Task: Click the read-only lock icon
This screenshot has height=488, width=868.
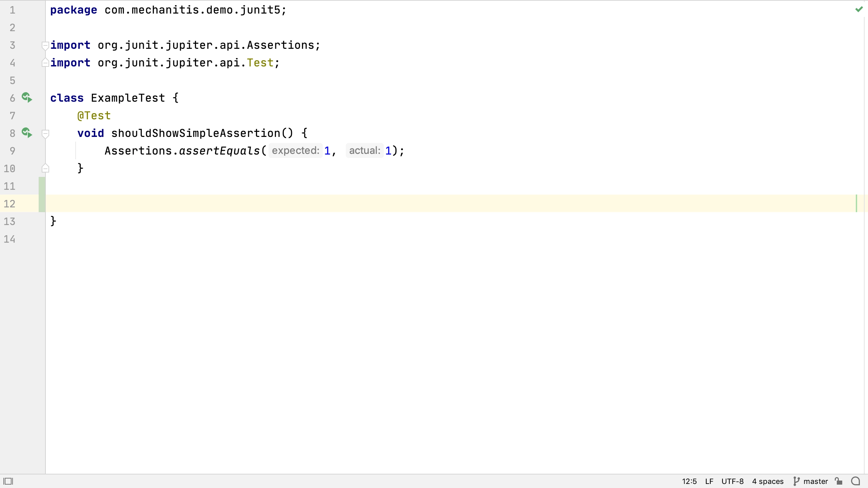Action: coord(839,481)
